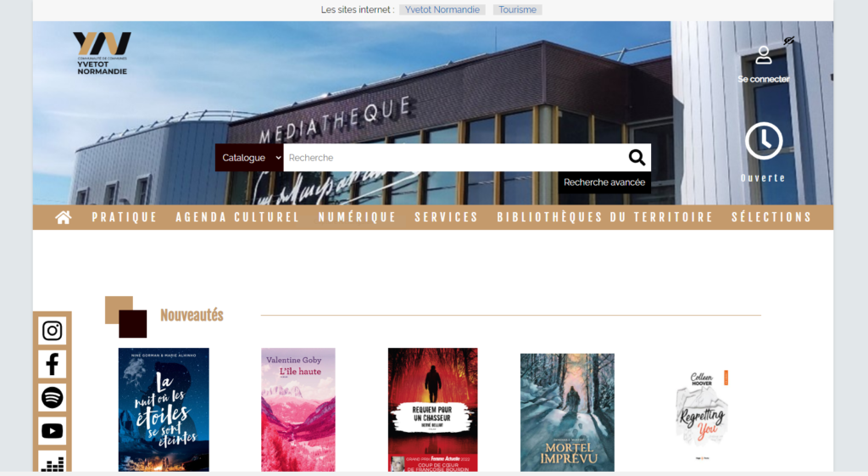868x476 pixels.
Task: Open the Instagram social link
Action: pyautogui.click(x=52, y=331)
